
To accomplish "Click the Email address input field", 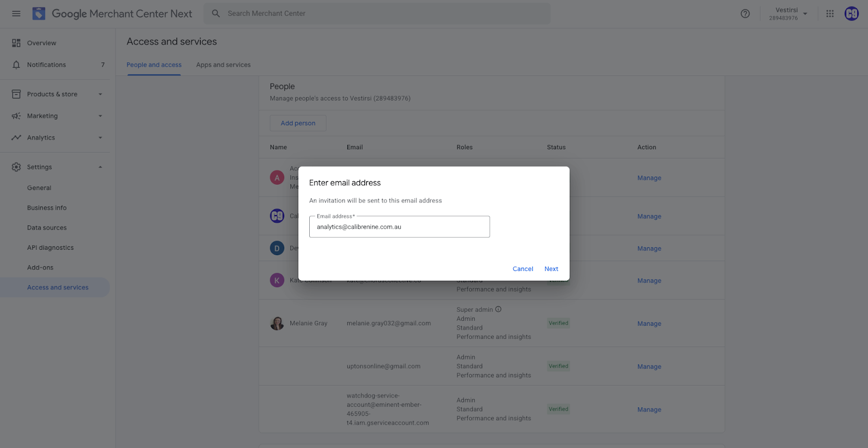I will [399, 227].
